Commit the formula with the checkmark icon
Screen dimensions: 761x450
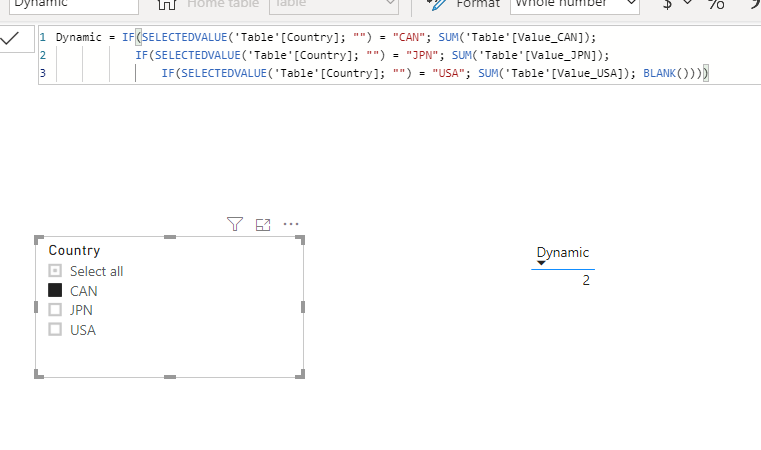coord(9,38)
